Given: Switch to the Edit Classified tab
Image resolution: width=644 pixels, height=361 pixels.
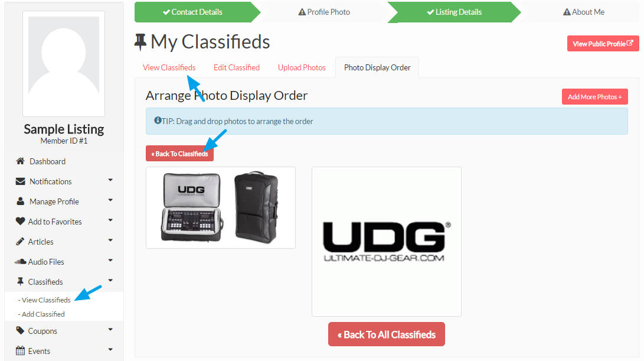Looking at the screenshot, I should click(x=237, y=67).
